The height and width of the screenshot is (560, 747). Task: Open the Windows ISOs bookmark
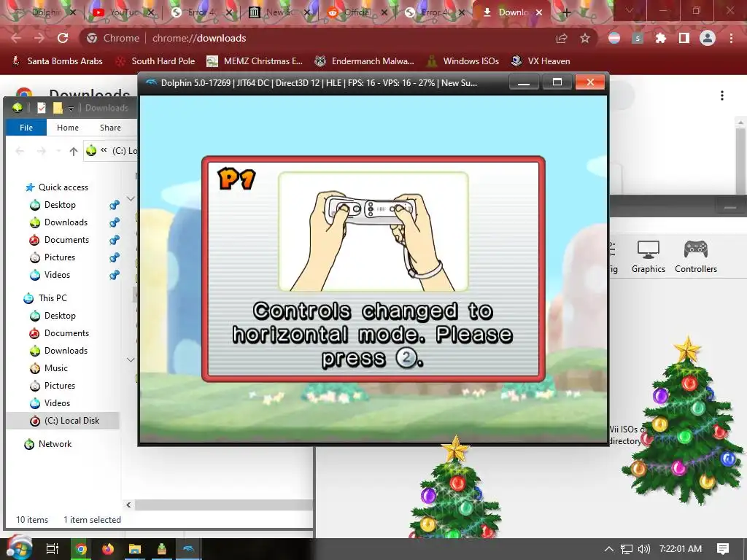[463, 61]
